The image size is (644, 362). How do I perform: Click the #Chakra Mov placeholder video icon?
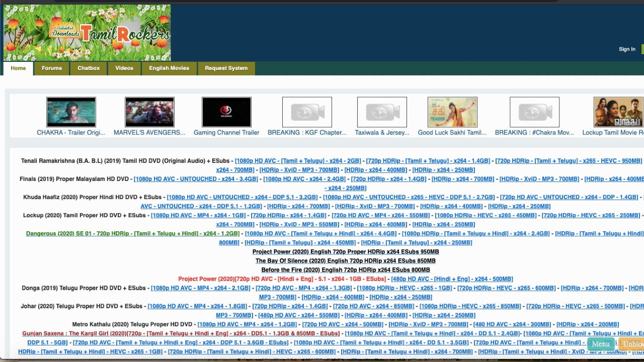tap(534, 112)
